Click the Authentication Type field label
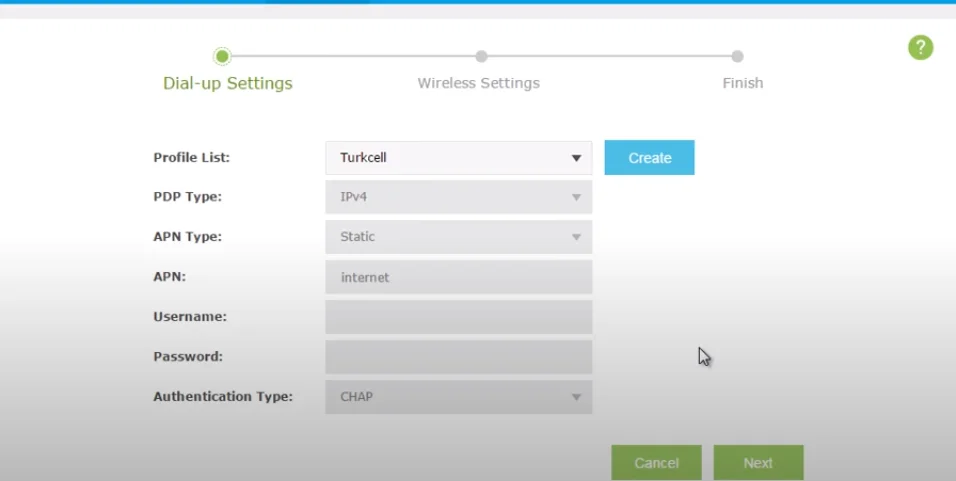The height and width of the screenshot is (481, 956). pyautogui.click(x=223, y=397)
